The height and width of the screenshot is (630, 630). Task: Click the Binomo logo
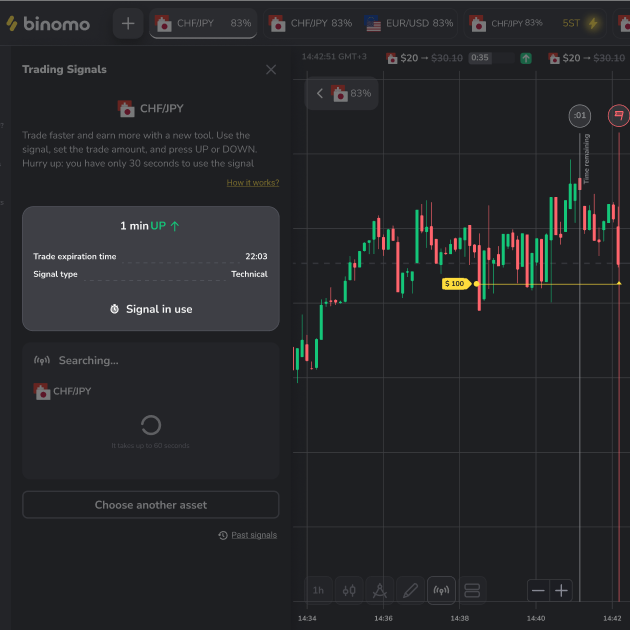(48, 23)
